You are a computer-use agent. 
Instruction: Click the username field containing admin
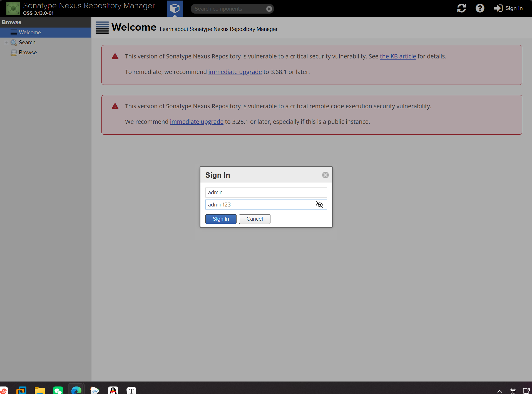tap(266, 193)
